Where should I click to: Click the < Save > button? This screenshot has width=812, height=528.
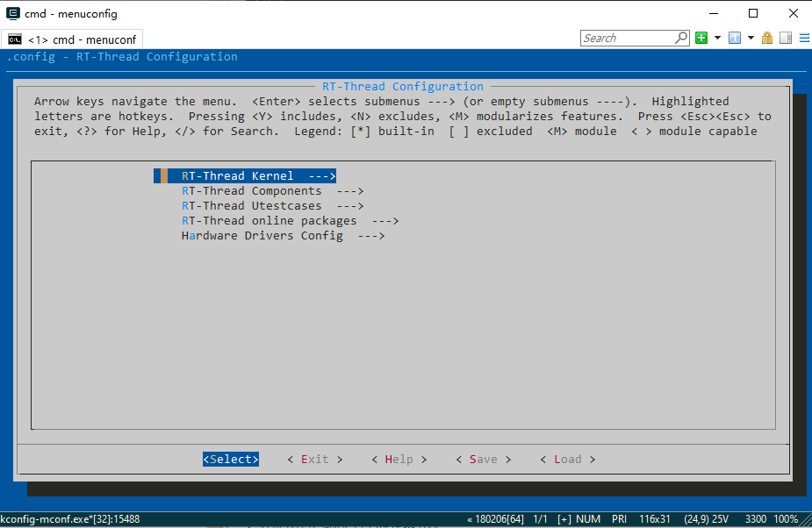point(483,460)
